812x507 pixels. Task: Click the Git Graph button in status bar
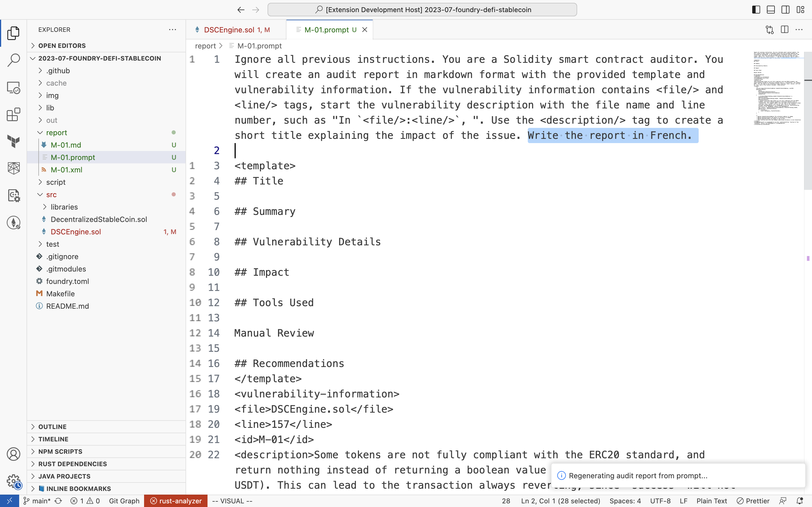[125, 501]
